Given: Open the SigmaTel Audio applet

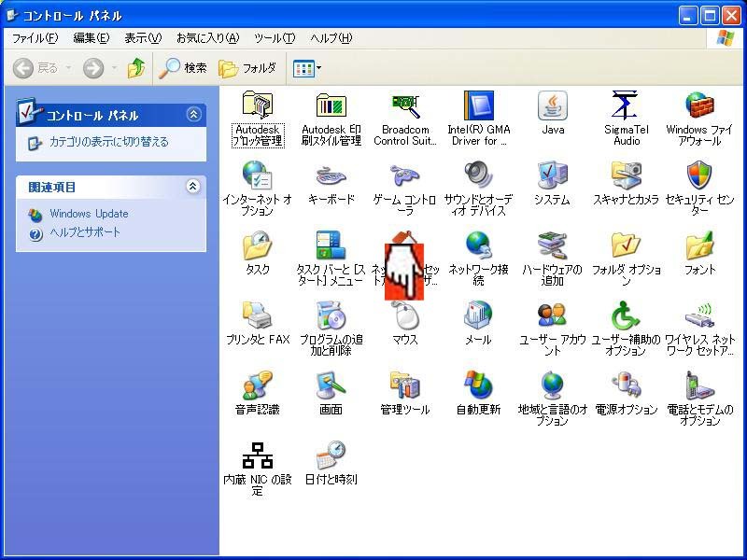Looking at the screenshot, I should (627, 106).
